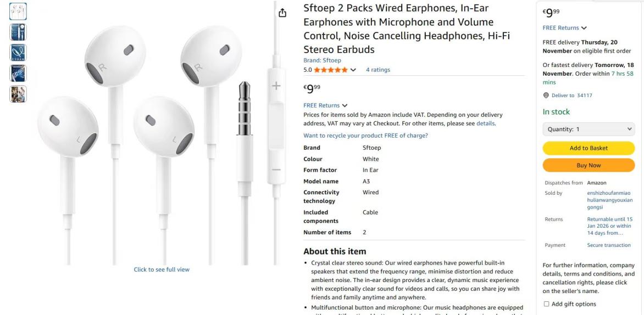The height and width of the screenshot is (315, 644).
Task: Expand FREE Returns under the main price
Action: (325, 105)
